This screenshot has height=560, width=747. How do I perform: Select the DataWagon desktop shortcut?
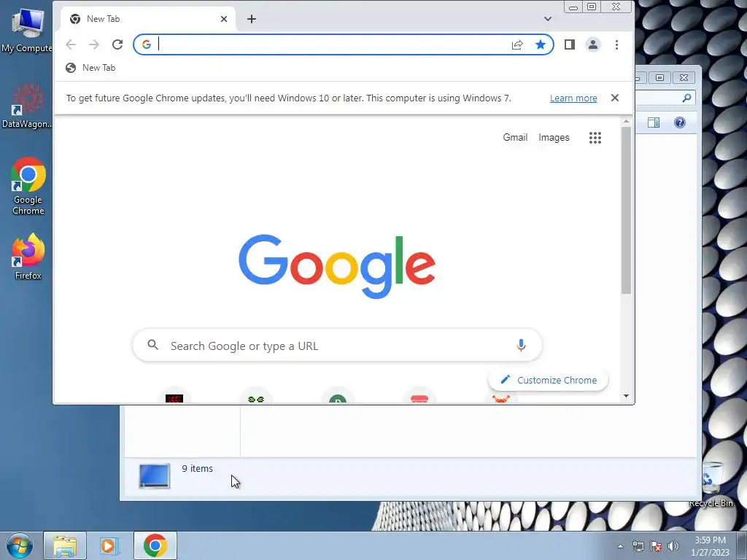(27, 106)
